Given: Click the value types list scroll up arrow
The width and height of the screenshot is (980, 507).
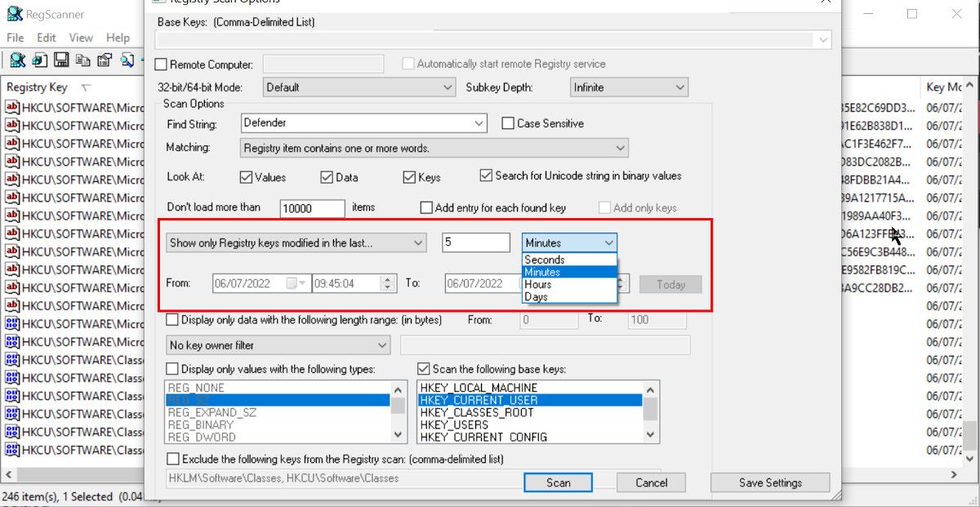Looking at the screenshot, I should [399, 389].
